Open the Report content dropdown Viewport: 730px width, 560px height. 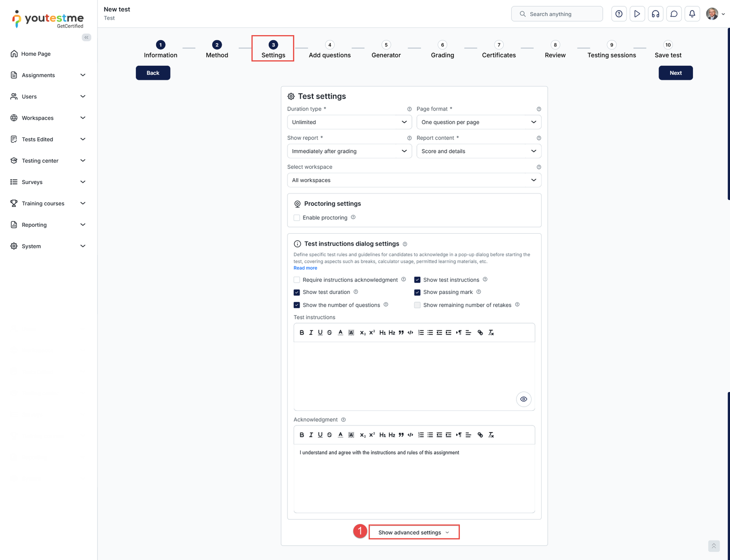[x=478, y=151]
